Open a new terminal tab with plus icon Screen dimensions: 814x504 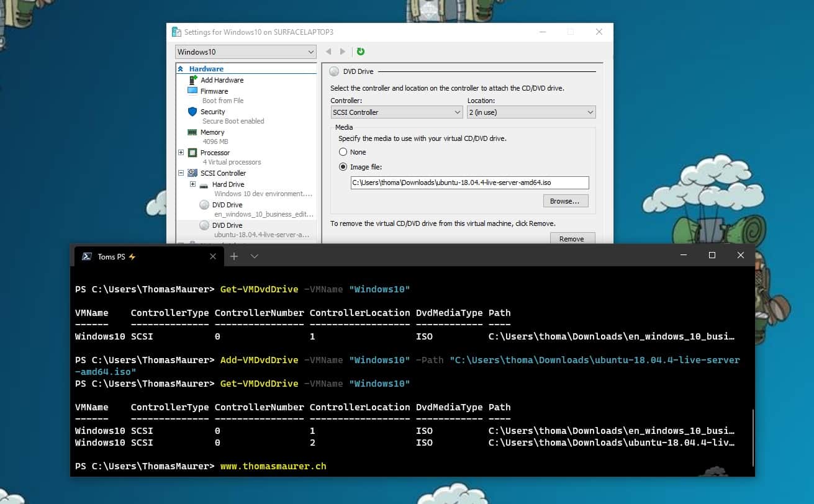234,256
